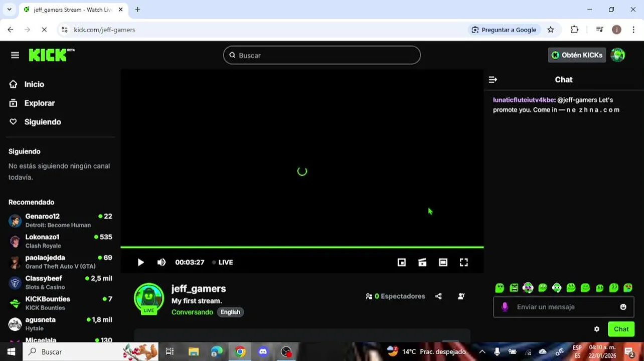Screen dimensions: 644x361
Task: Collapse the chat panel arrow icon
Action: coord(493,80)
